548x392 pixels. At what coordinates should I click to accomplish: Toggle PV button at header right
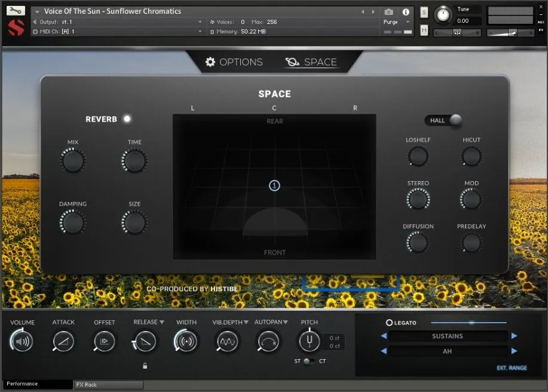tap(541, 30)
